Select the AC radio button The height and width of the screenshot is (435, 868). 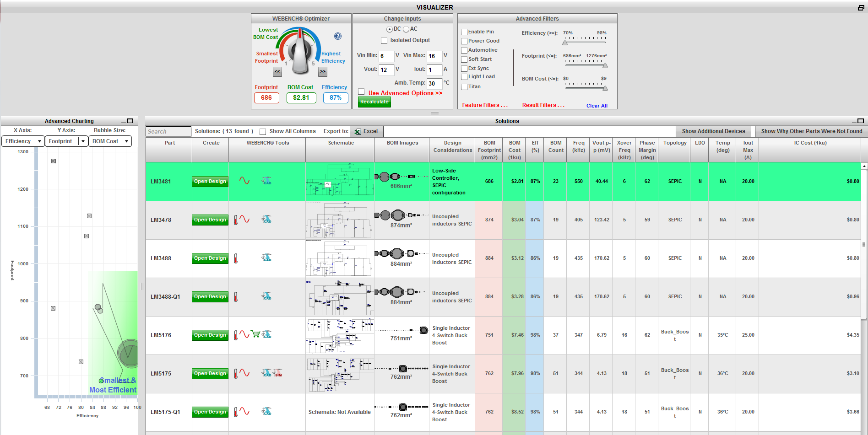(406, 29)
